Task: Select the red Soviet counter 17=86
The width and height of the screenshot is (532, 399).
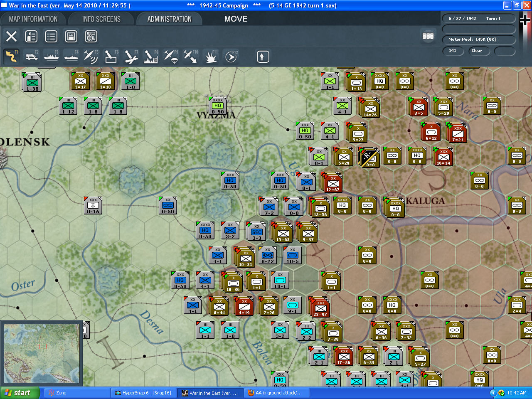Action: (x=344, y=356)
